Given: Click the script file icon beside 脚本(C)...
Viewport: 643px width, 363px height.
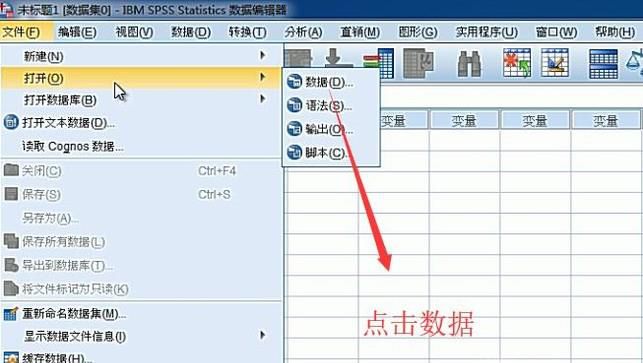Looking at the screenshot, I should (294, 152).
